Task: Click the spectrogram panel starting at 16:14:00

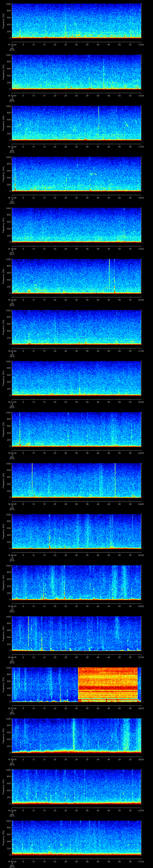Action: (76, 21)
